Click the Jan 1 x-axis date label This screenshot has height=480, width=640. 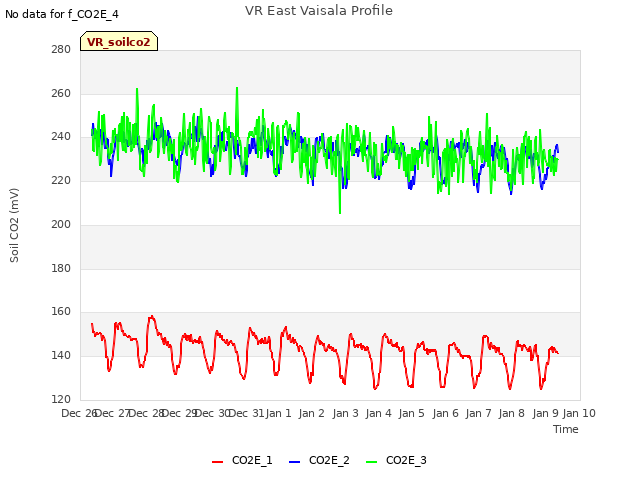(x=278, y=413)
